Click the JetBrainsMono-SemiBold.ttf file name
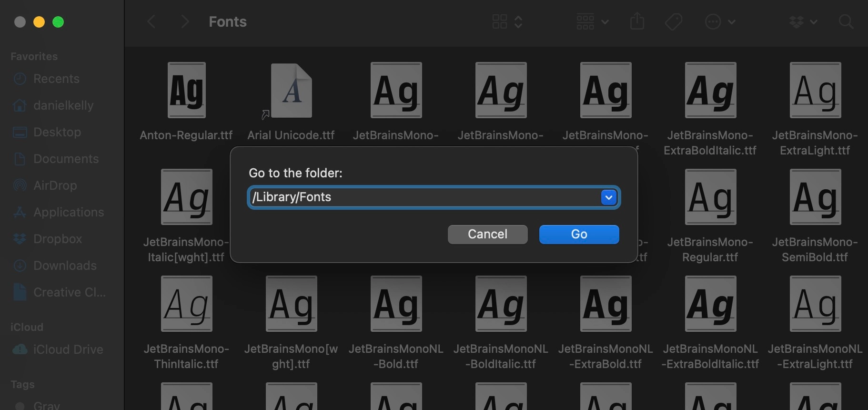 pos(815,249)
